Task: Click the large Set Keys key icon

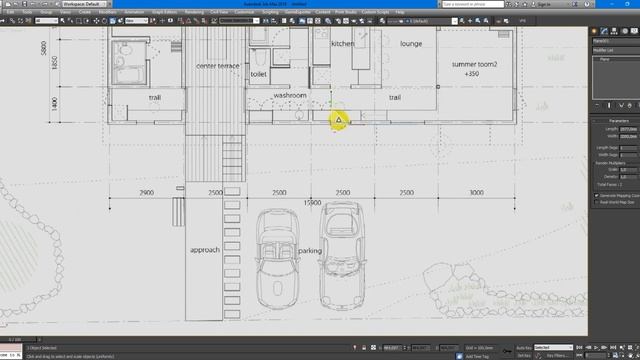Action: (x=507, y=351)
